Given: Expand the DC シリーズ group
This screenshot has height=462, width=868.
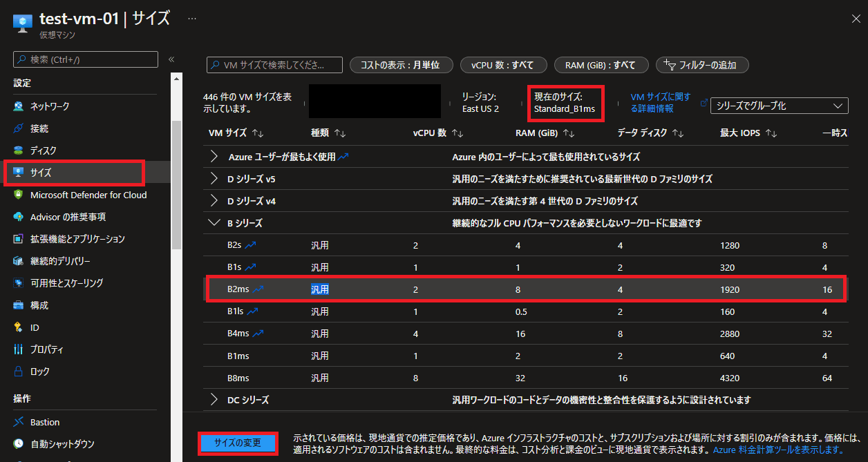Looking at the screenshot, I should [x=214, y=400].
